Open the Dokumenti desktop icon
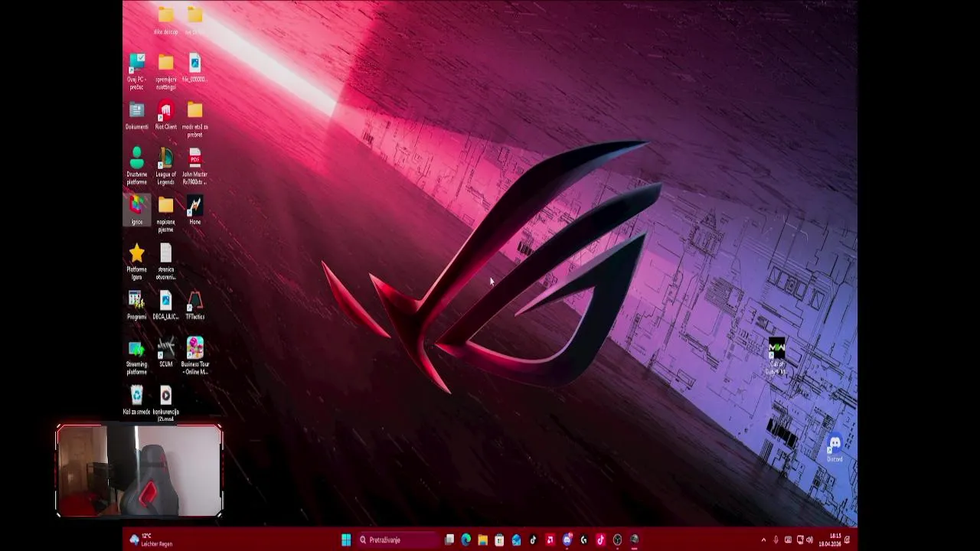This screenshot has height=551, width=980. coord(136,116)
